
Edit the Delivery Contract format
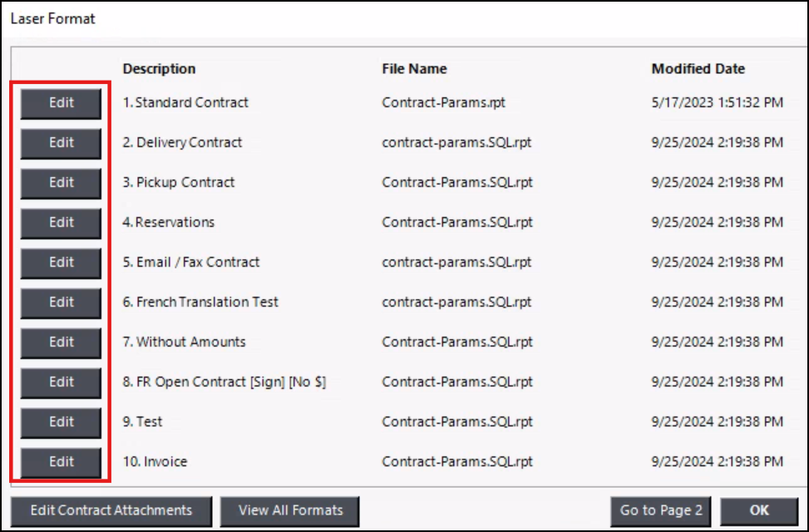[x=61, y=143]
